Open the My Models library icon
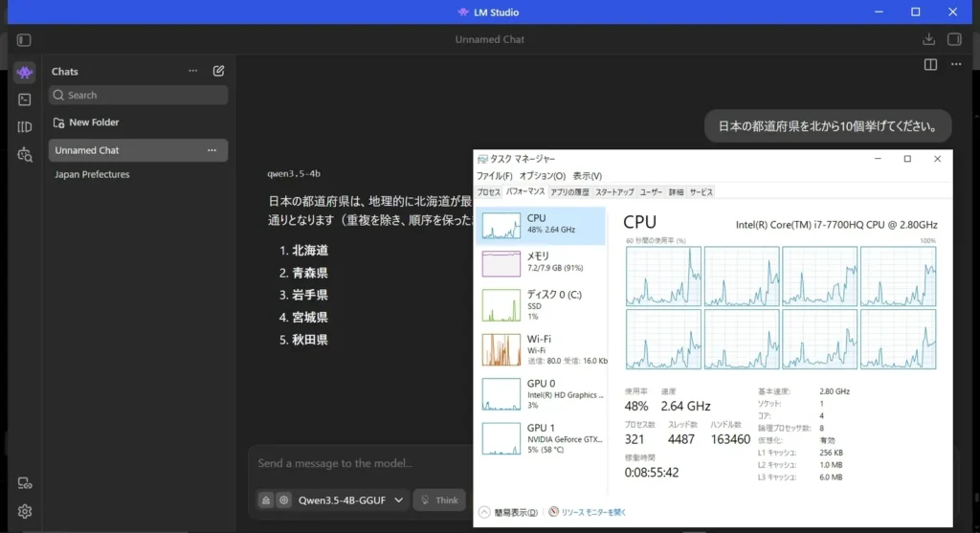The width and height of the screenshot is (980, 533). pos(24,127)
